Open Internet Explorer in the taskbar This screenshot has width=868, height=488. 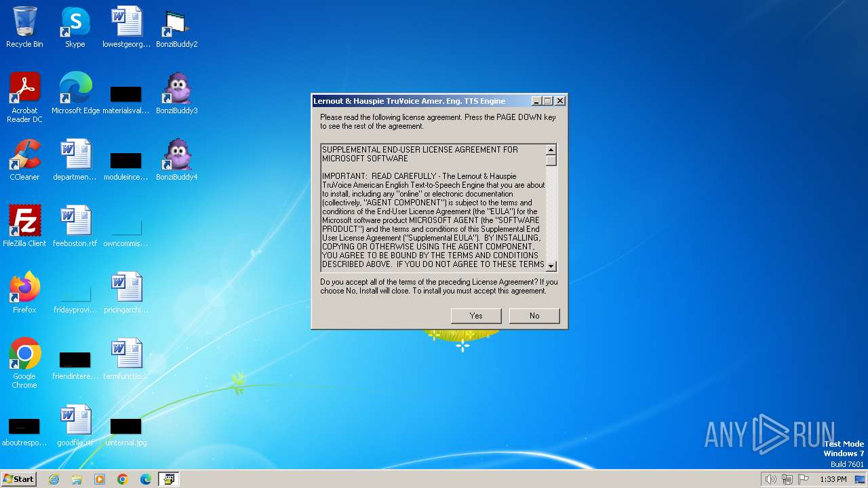[x=54, y=479]
